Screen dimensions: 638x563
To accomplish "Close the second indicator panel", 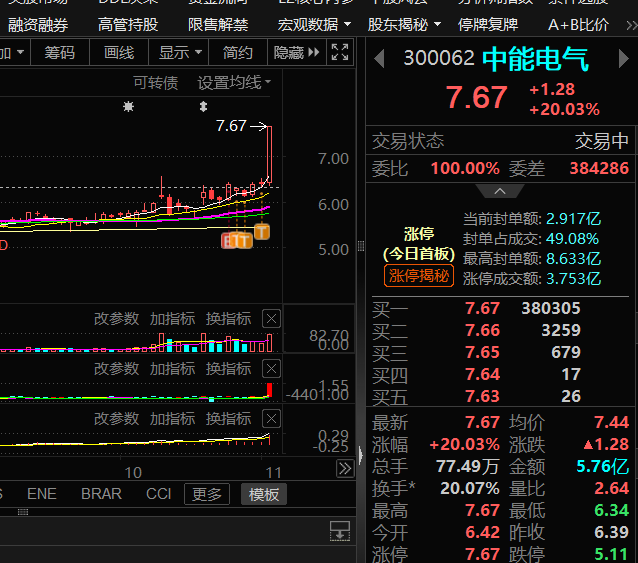I will pos(271,369).
